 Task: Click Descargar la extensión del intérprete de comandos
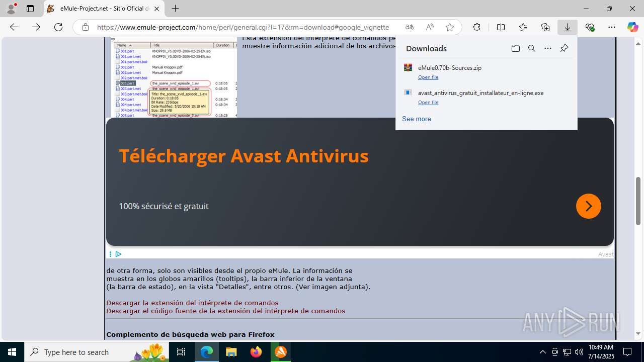coord(192,303)
